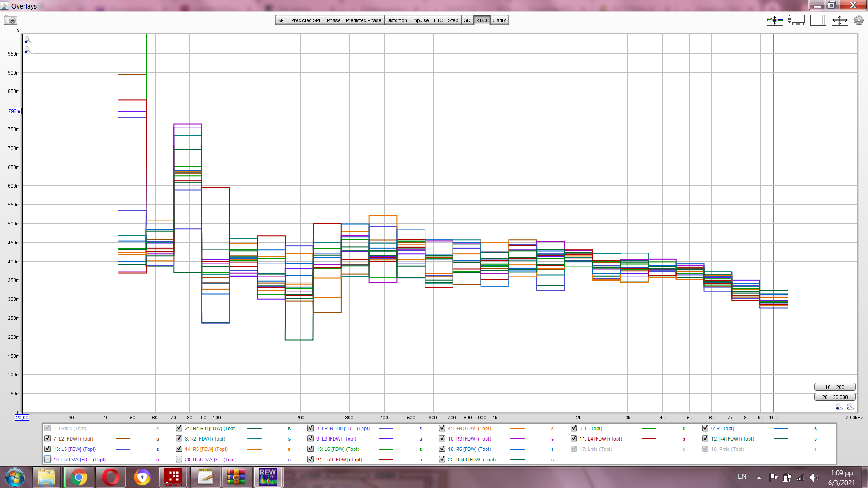
Task: Click the bottom-right horizontal zoom magnifier icon
Action: (850, 407)
